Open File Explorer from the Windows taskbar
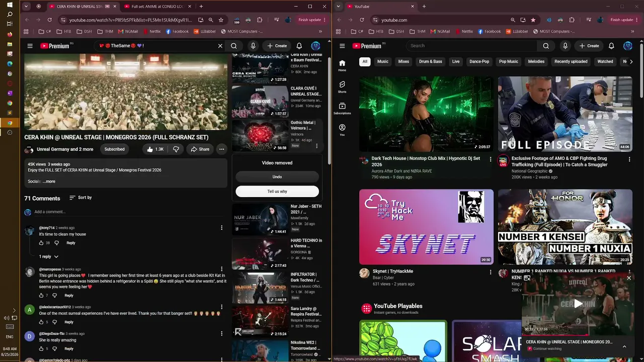The height and width of the screenshot is (362, 644). [x=10, y=44]
